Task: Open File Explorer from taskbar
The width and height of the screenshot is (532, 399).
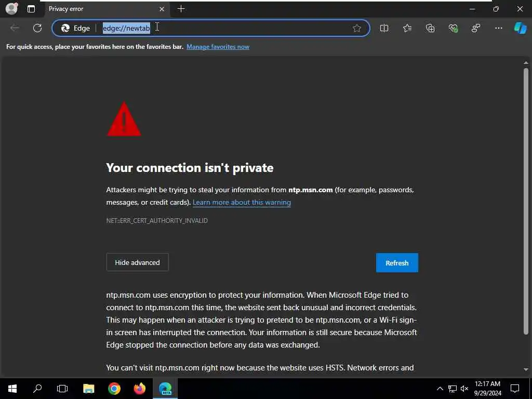Action: (x=88, y=389)
